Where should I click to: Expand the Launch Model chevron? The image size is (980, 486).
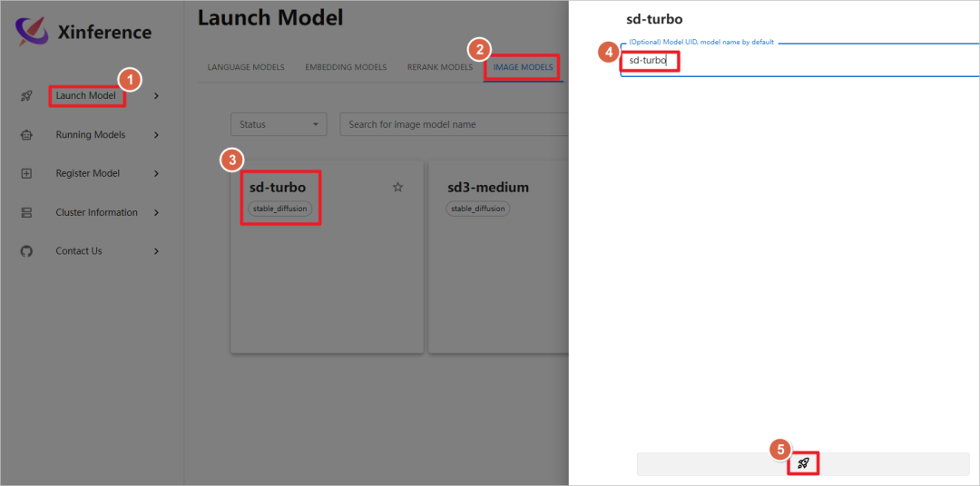tap(156, 96)
